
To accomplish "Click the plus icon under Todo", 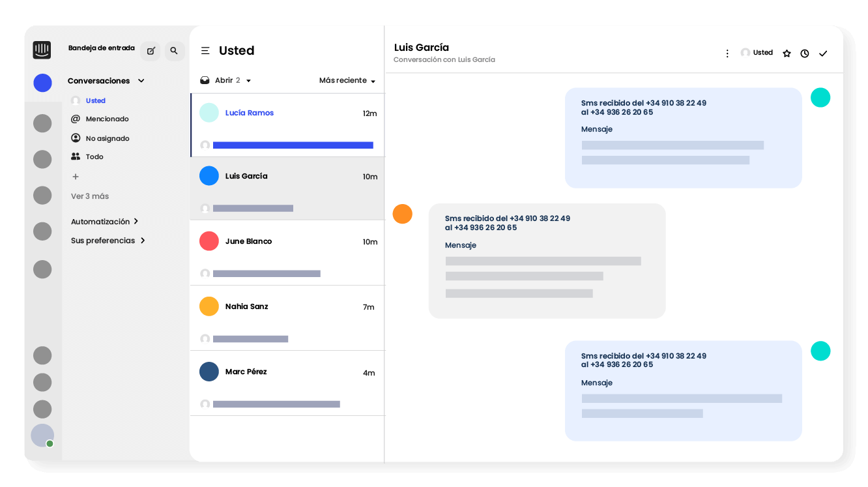I will click(x=76, y=177).
